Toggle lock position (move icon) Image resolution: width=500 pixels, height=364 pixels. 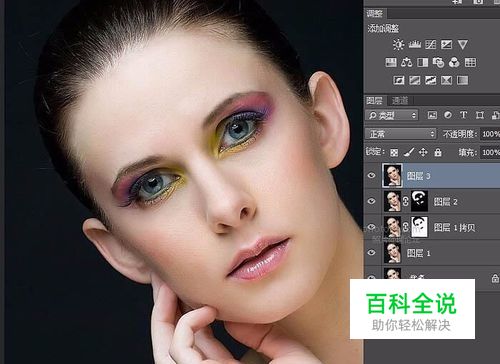[423, 152]
